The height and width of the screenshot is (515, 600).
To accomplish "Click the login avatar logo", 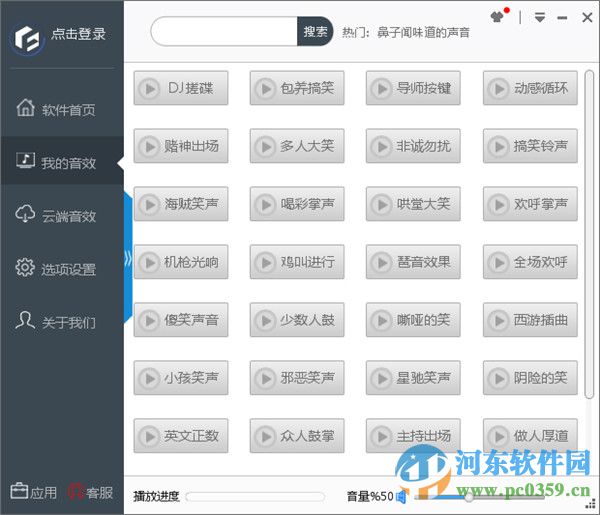I will pos(26,39).
